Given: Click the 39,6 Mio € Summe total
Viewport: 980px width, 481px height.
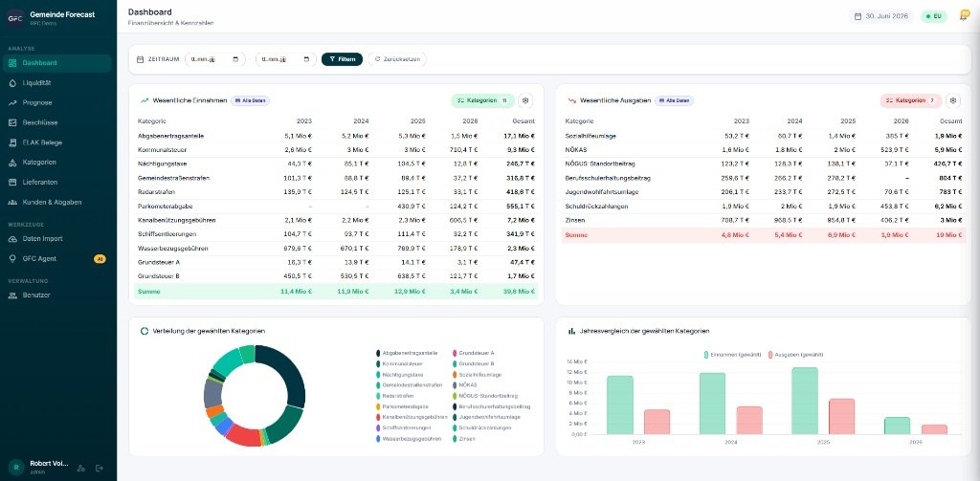Looking at the screenshot, I should pyautogui.click(x=520, y=291).
